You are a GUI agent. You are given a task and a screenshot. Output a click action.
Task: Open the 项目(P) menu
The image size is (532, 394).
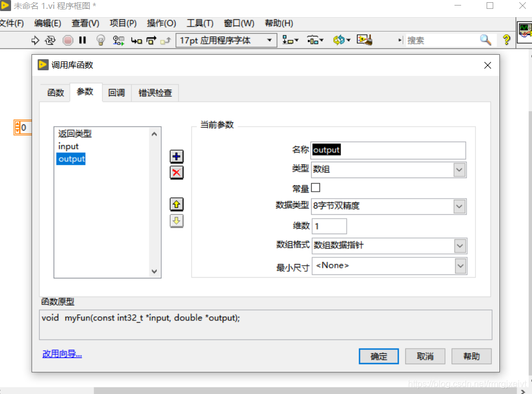click(123, 23)
